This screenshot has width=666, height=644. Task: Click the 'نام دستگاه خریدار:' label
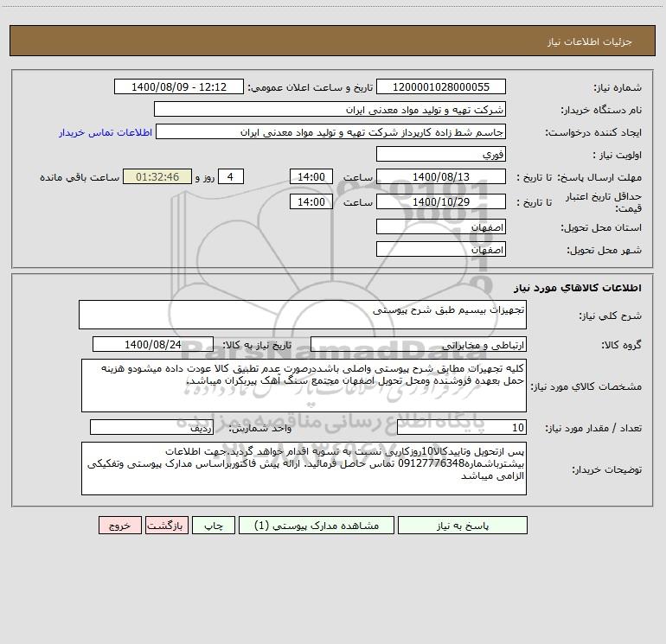(x=601, y=110)
